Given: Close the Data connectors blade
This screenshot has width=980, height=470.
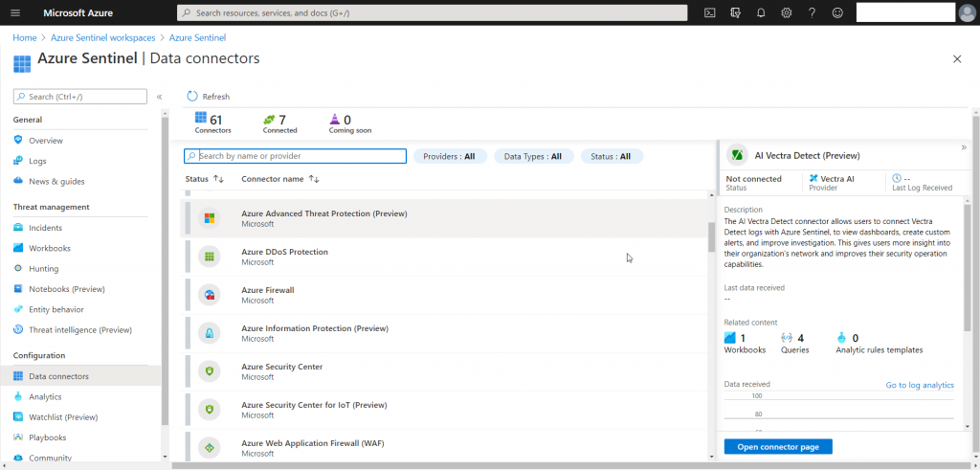Looking at the screenshot, I should coord(957,58).
